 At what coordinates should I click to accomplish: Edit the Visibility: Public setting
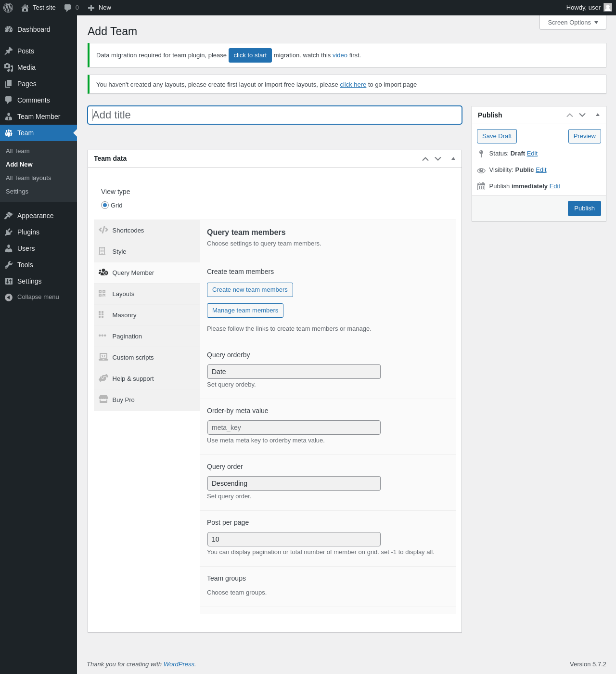(x=541, y=170)
